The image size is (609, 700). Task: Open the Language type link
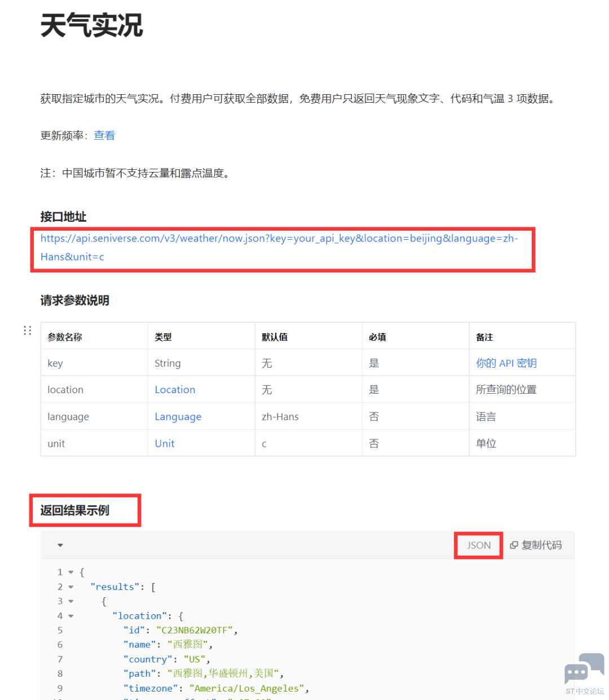click(x=178, y=417)
